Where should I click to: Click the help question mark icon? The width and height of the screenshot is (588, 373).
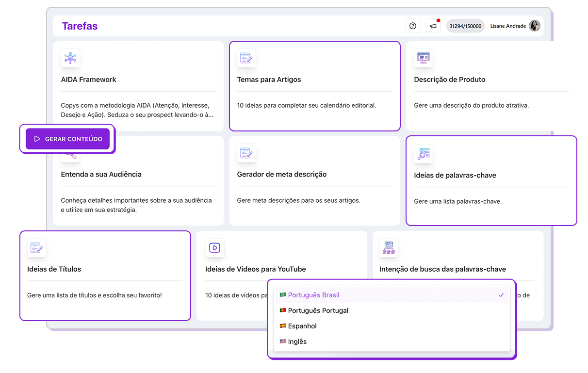413,26
